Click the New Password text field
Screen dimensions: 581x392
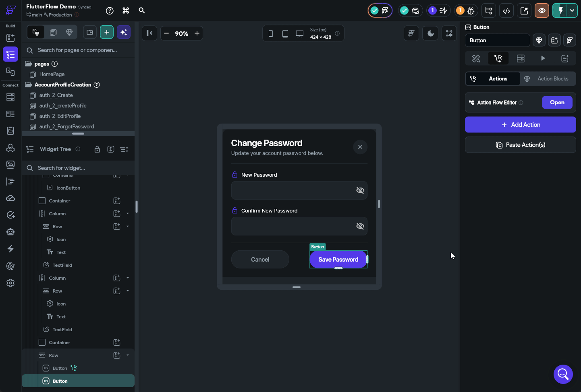tap(299, 190)
